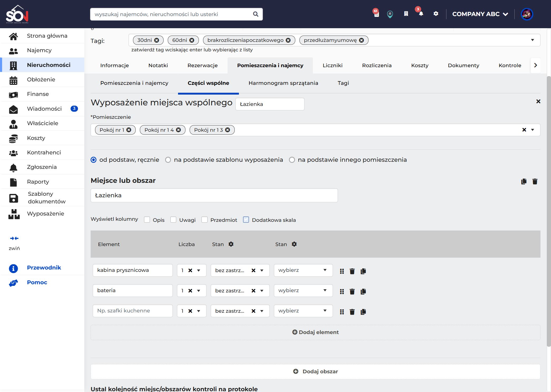551x392 pixels.
Task: Select na podstawie innego pomieszczenia option
Action: [x=292, y=160]
